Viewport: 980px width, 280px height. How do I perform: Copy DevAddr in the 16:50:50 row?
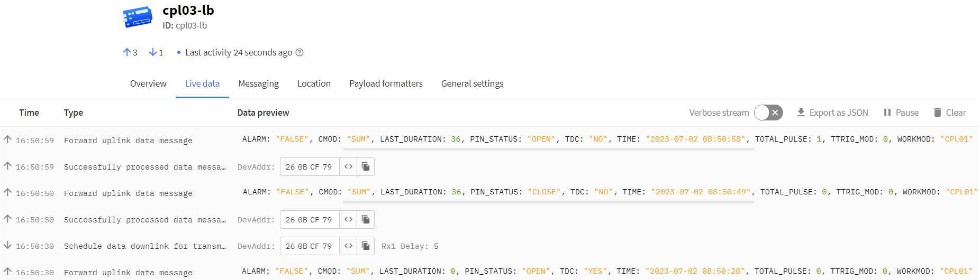tap(366, 220)
